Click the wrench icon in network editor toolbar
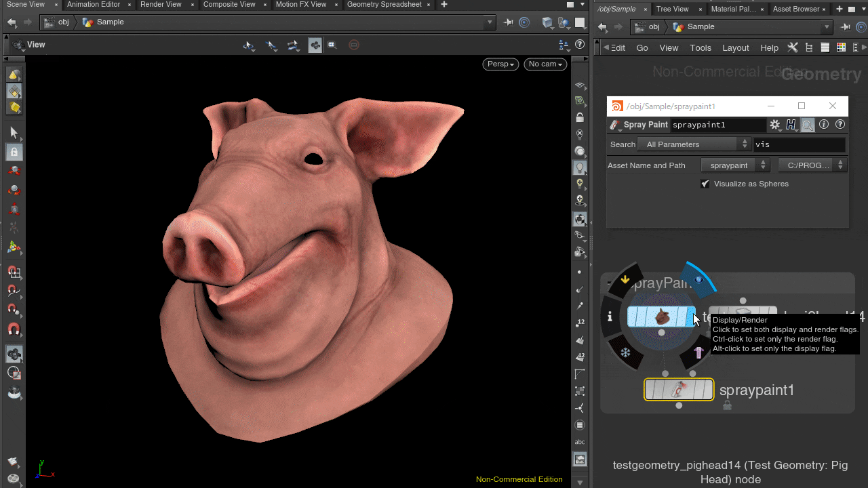Image resolution: width=868 pixels, height=488 pixels. coord(792,47)
